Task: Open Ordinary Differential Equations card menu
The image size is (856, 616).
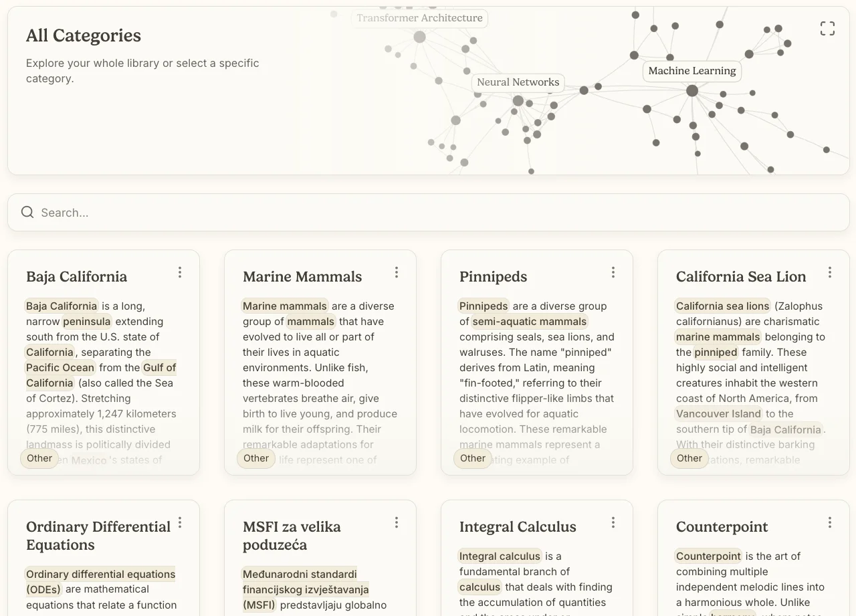Action: pyautogui.click(x=180, y=522)
